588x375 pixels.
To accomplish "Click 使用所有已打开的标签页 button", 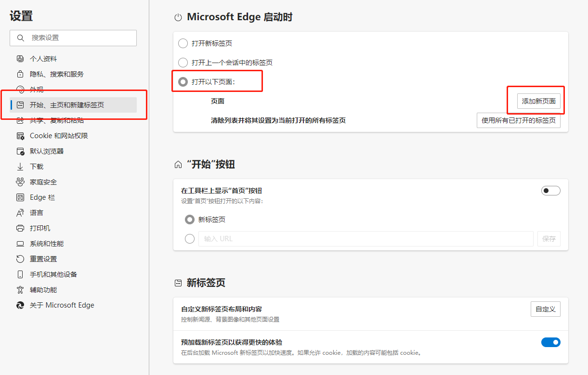I will click(519, 120).
